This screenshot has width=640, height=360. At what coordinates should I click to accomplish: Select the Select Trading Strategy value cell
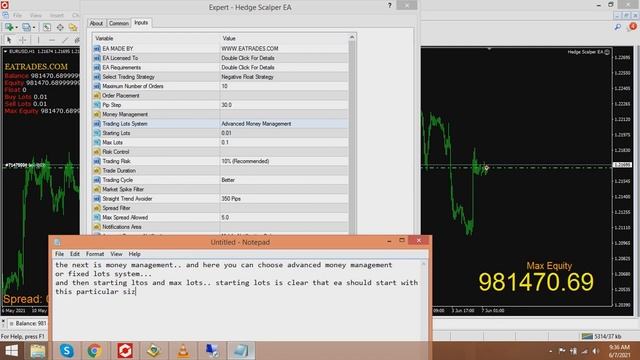(x=284, y=77)
